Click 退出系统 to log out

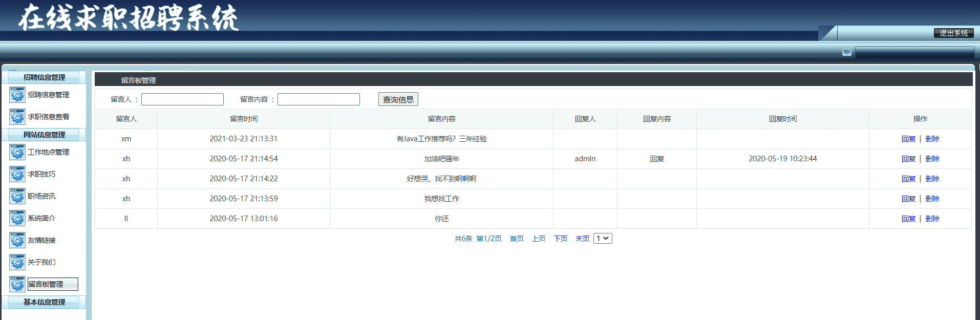tap(953, 33)
